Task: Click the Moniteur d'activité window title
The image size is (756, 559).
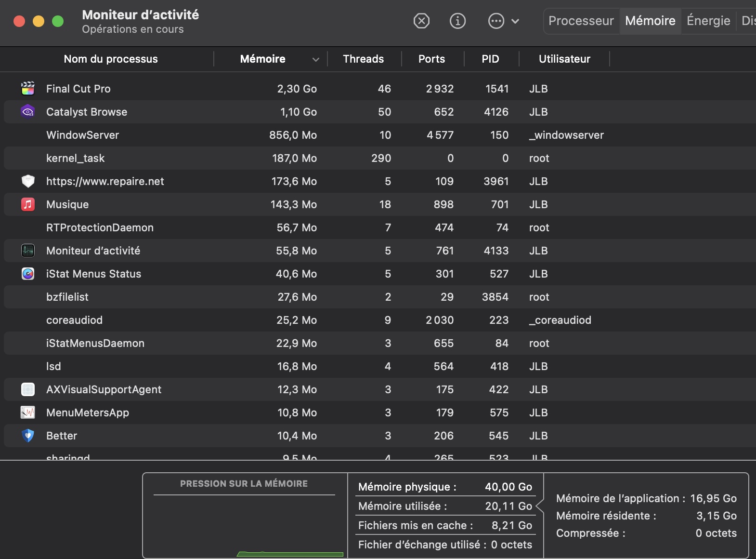Action: 141,14
